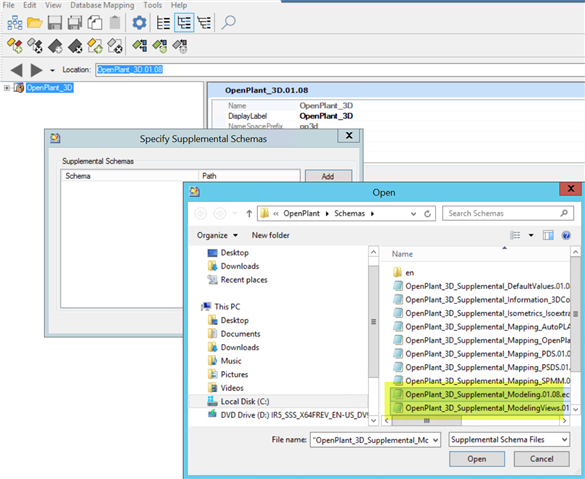Click the Paste clipboard icon
This screenshot has width=585, height=479.
tap(115, 23)
